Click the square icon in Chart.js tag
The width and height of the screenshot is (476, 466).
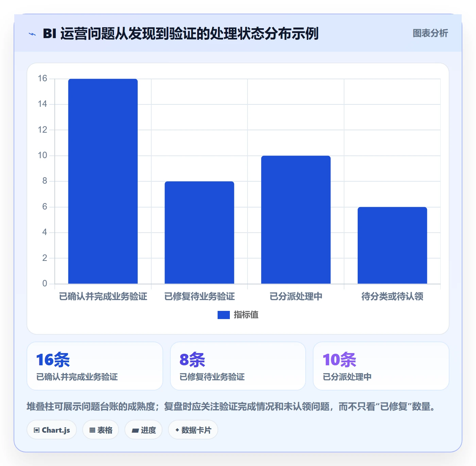[37, 430]
